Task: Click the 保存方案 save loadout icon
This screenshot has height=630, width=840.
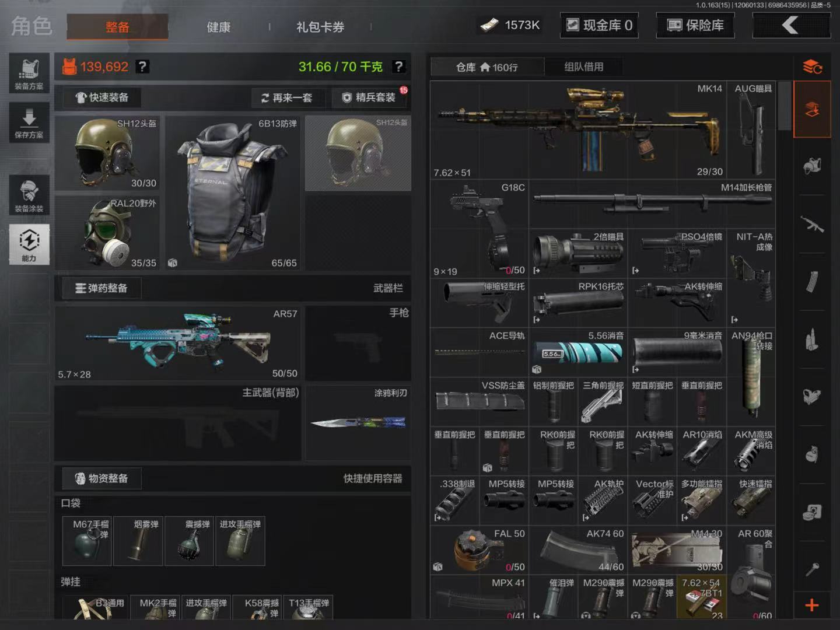Action: (x=29, y=123)
